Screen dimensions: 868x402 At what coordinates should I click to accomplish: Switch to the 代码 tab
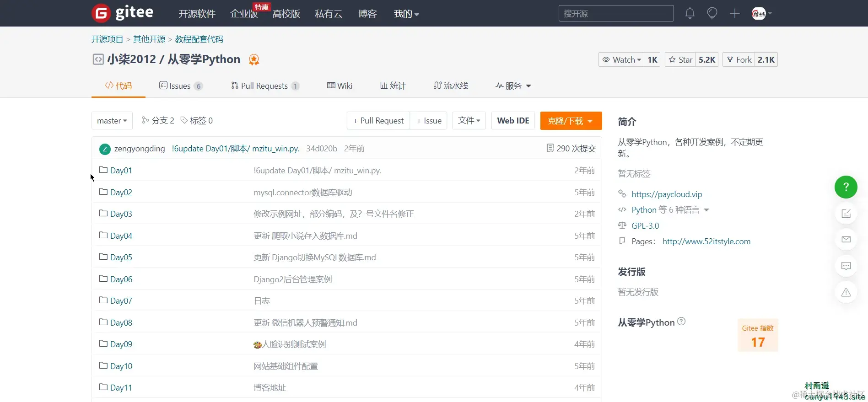pos(119,86)
